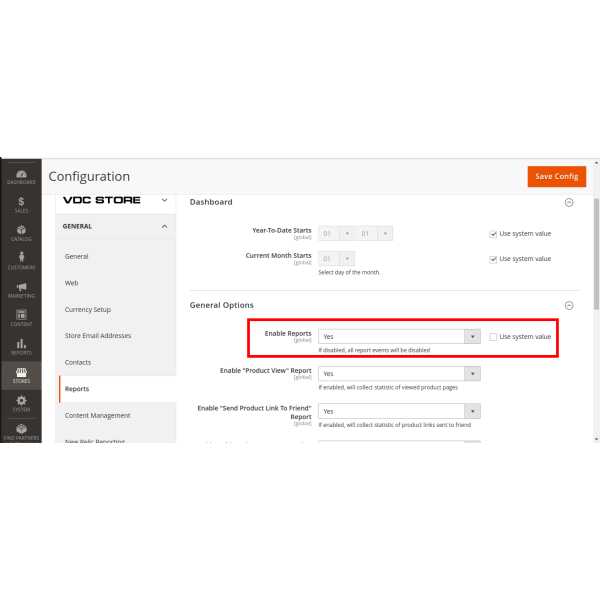Open the Reports bar chart icon
This screenshot has width=600, height=600.
point(20,346)
